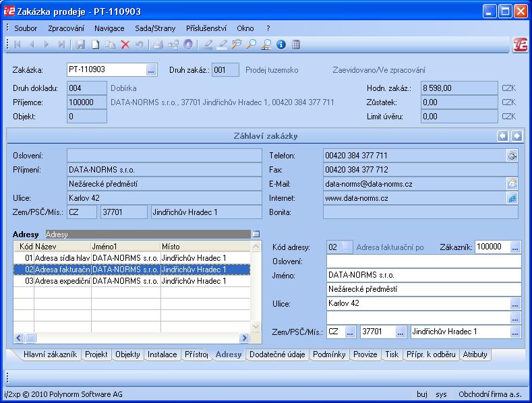The height and width of the screenshot is (403, 532).
Task: Click the first pencil edit icon
Action: (x=207, y=44)
